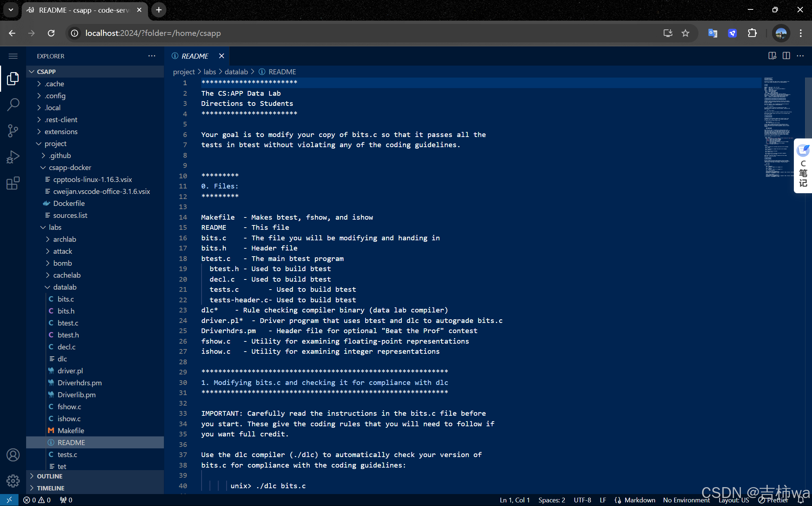Open the hamburger application menu
The width and height of the screenshot is (812, 506).
[13, 56]
